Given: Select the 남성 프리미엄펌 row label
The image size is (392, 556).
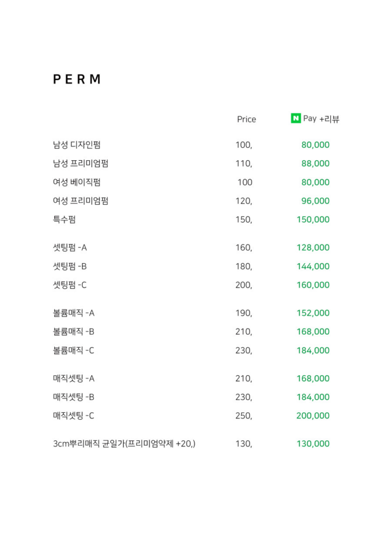Looking at the screenshot, I should (x=81, y=163).
